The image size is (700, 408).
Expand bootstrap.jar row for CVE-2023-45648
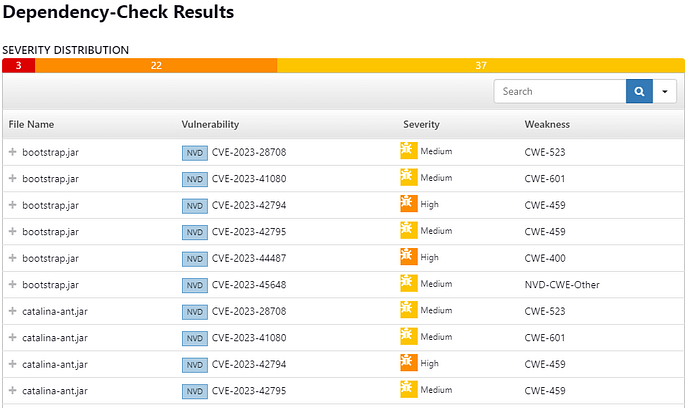[12, 284]
